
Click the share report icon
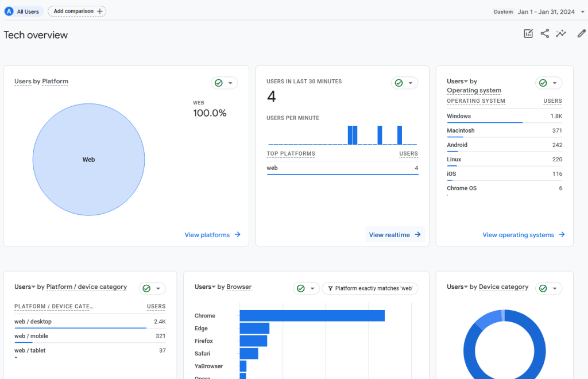pos(544,34)
